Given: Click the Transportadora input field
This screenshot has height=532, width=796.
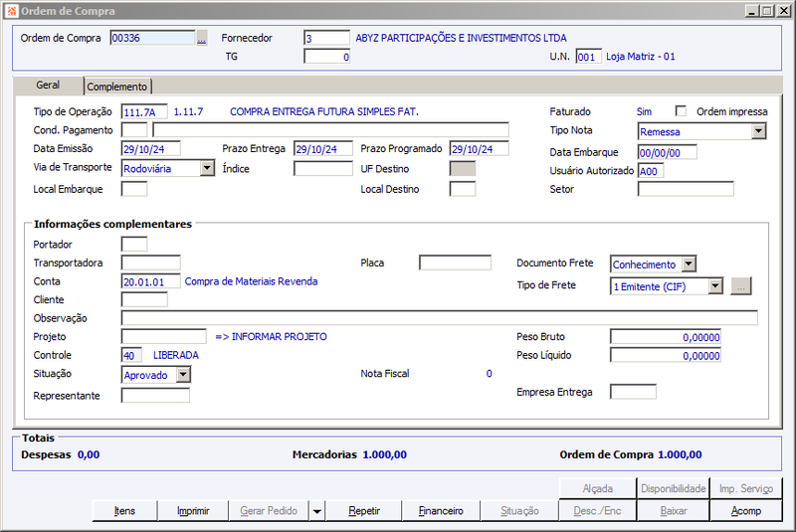Looking at the screenshot, I should [x=151, y=263].
